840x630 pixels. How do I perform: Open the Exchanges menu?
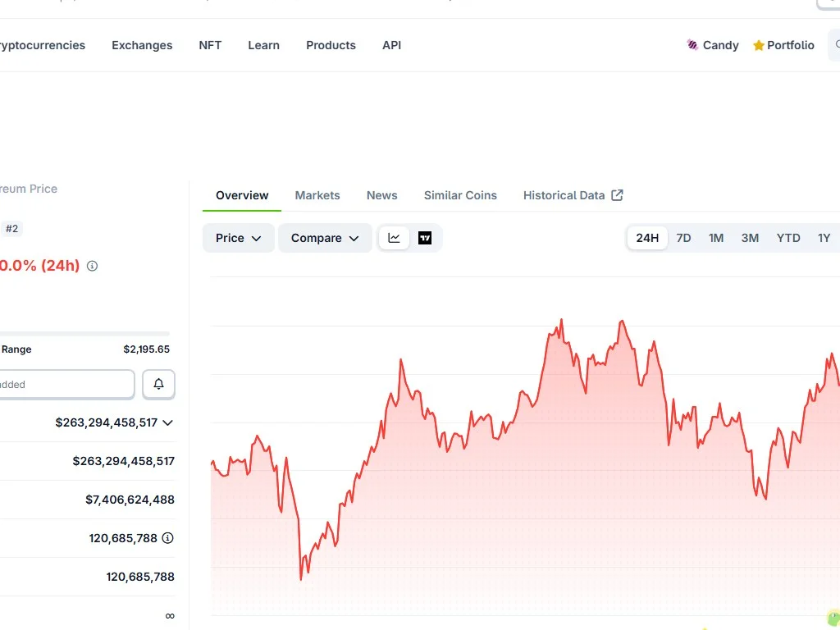(142, 46)
